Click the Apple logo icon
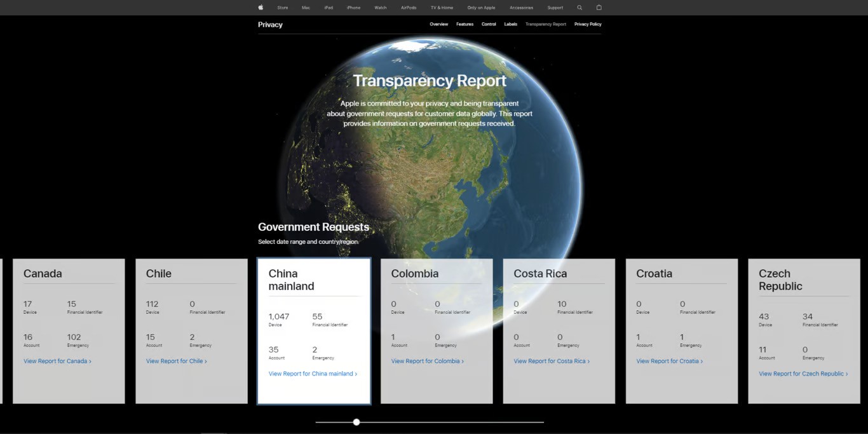The height and width of the screenshot is (434, 868). pos(261,8)
